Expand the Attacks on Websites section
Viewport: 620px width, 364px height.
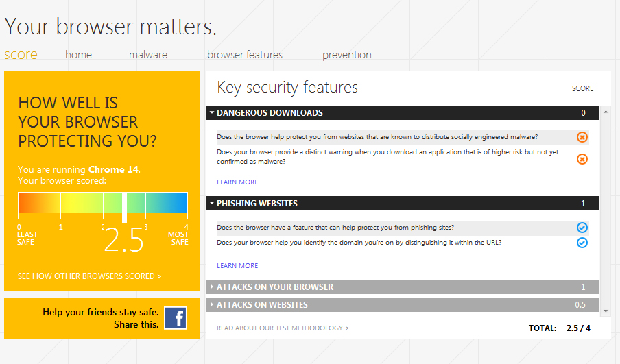click(x=403, y=305)
